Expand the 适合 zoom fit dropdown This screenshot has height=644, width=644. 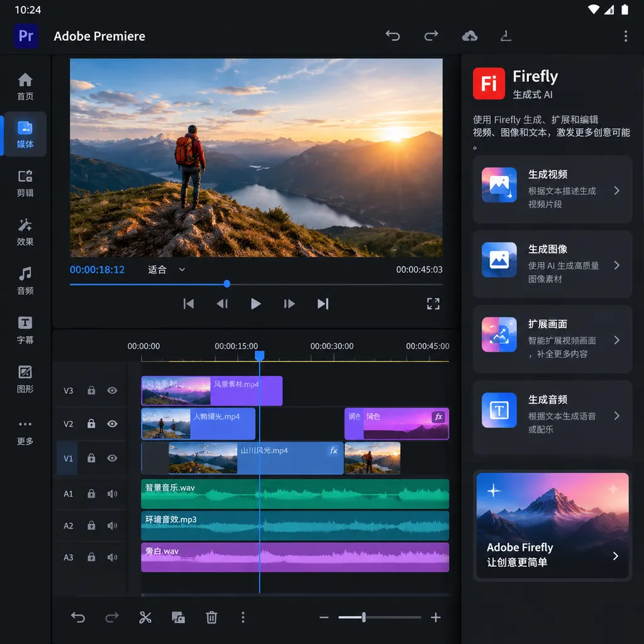click(167, 270)
